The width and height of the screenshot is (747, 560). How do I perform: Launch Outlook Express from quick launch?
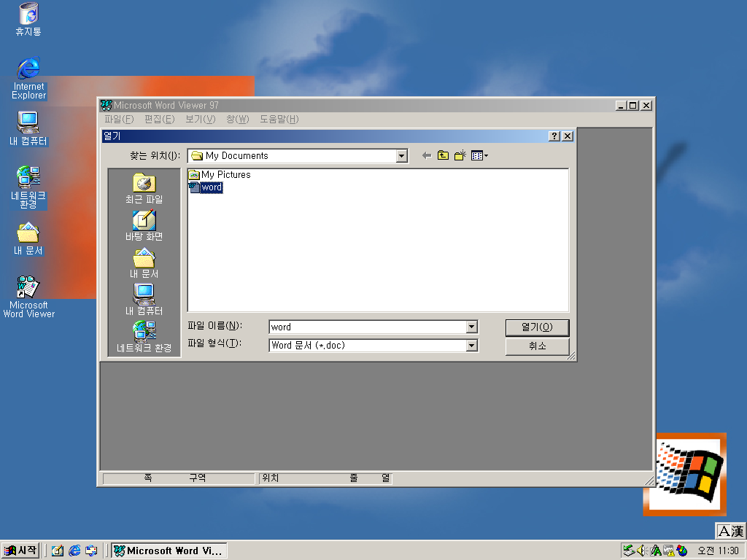click(91, 551)
